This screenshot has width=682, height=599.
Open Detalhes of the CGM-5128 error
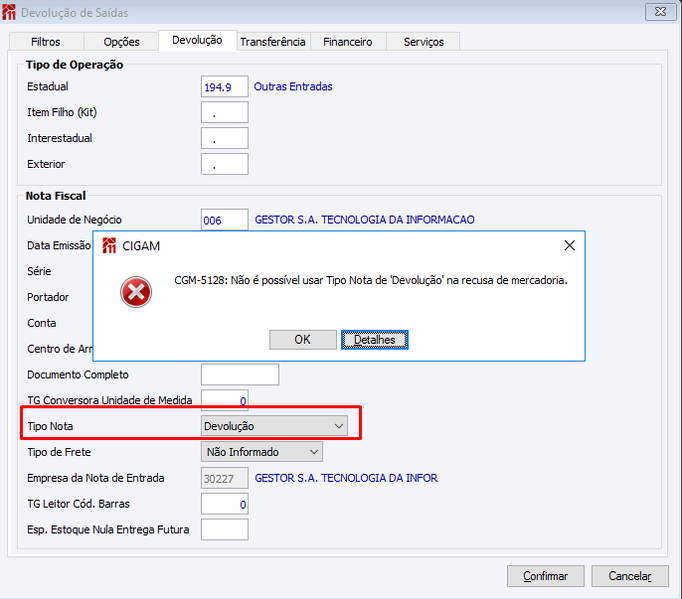coord(374,340)
